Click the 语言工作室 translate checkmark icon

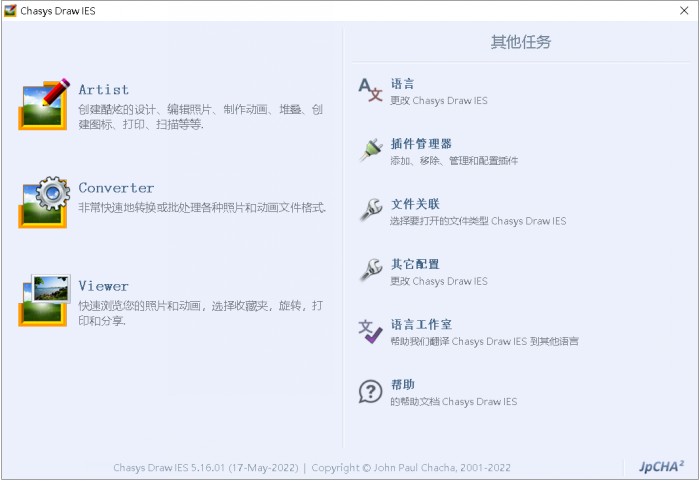point(371,331)
